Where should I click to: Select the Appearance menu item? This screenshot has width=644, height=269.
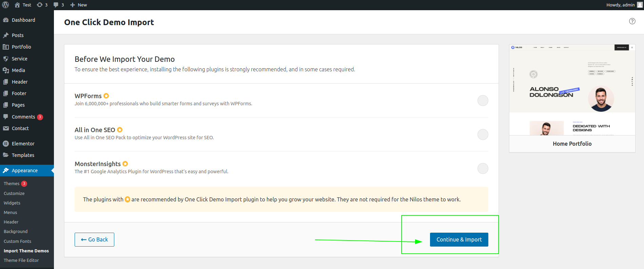point(27,171)
